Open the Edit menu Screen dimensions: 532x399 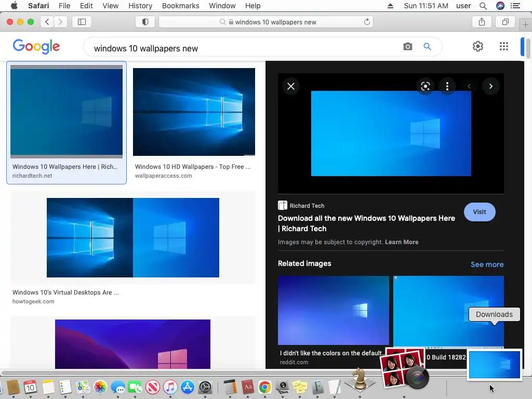[86, 6]
